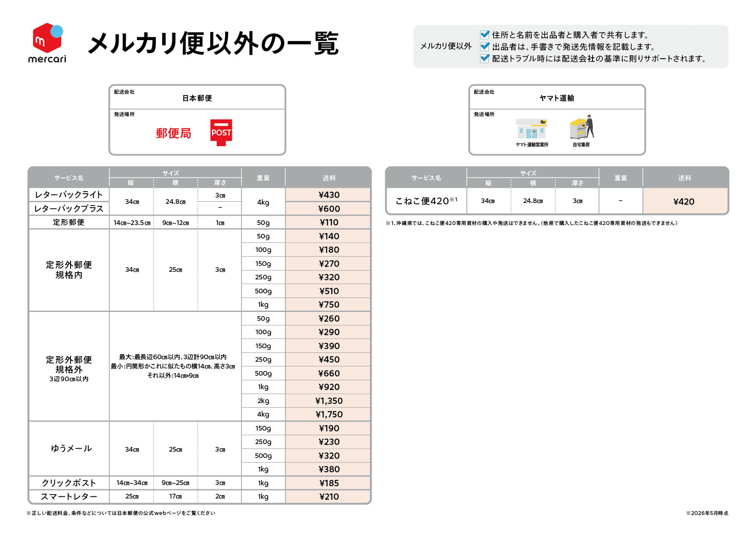Click the 定形外郵便 規格内 service name

[69, 270]
